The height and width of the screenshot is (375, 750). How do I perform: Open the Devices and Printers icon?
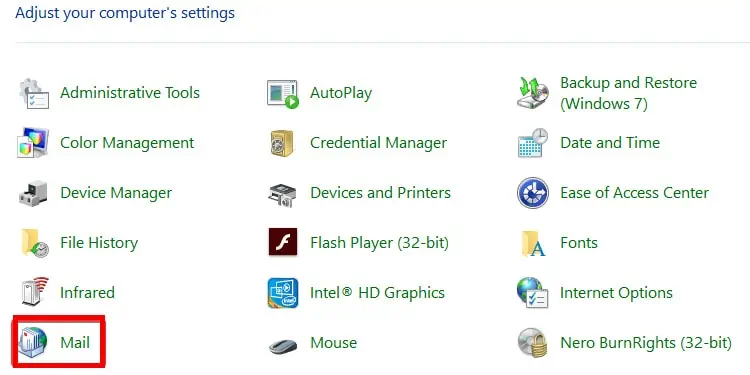pyautogui.click(x=282, y=194)
